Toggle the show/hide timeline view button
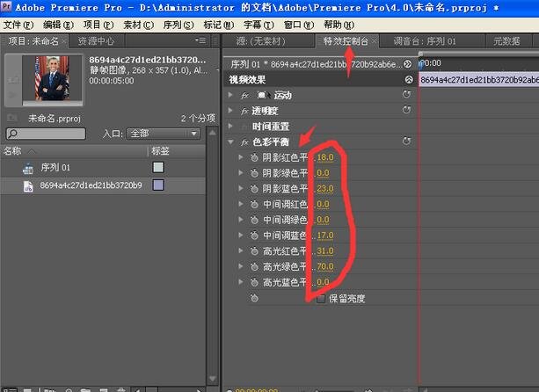Image resolution: width=539 pixels, height=392 pixels. [407, 64]
